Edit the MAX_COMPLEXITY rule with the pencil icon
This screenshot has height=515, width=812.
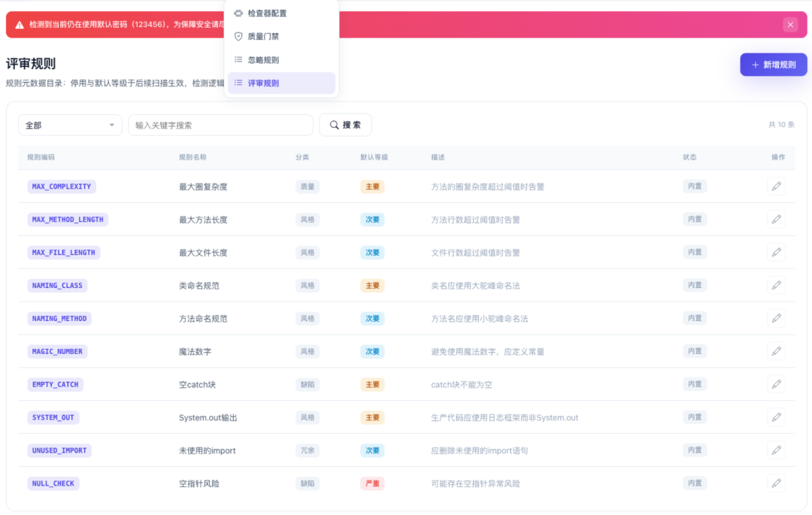(776, 186)
